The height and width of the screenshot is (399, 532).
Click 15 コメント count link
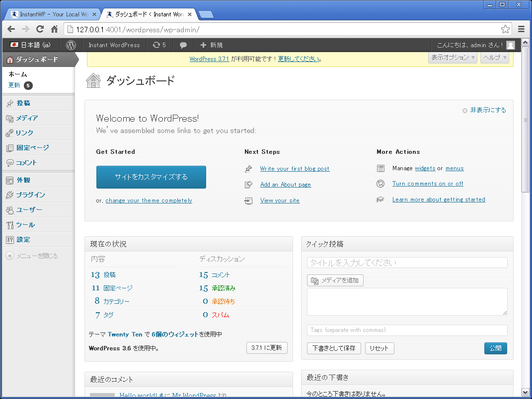[215, 274]
